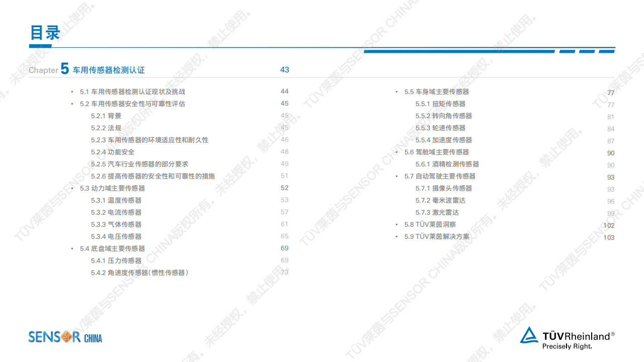
Task: Open 5.4.2 角速度传感器 (惯性传感器) entry
Action: tap(140, 273)
